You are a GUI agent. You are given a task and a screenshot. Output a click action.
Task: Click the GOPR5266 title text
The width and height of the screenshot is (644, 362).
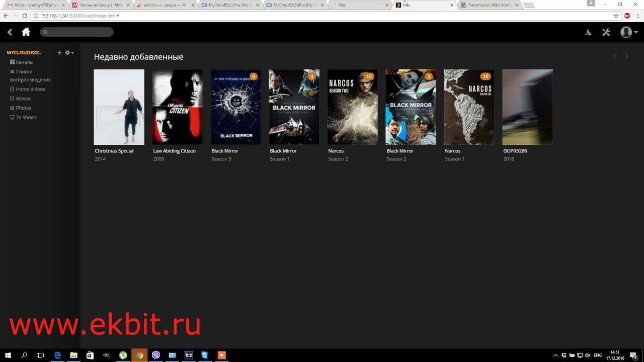[x=515, y=151]
